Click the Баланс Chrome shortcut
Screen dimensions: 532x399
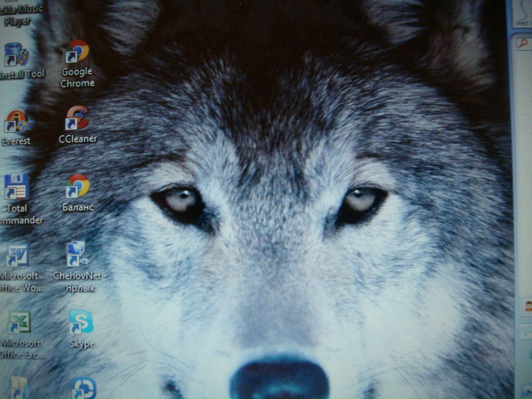coord(78,187)
